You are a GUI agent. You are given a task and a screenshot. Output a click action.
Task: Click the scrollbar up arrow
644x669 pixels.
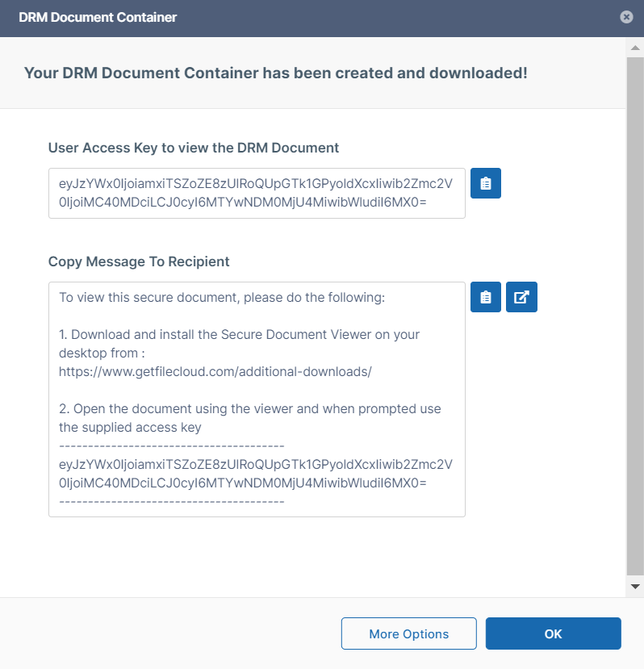tap(634, 48)
